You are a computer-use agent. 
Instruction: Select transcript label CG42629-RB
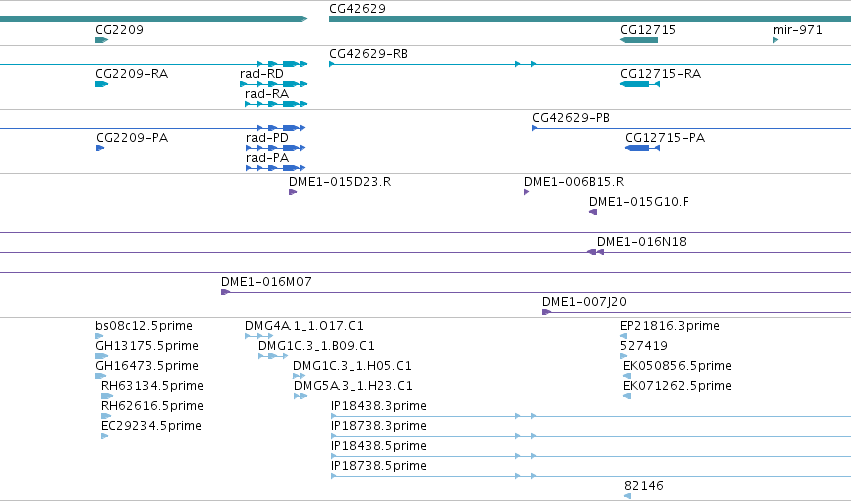pyautogui.click(x=369, y=54)
